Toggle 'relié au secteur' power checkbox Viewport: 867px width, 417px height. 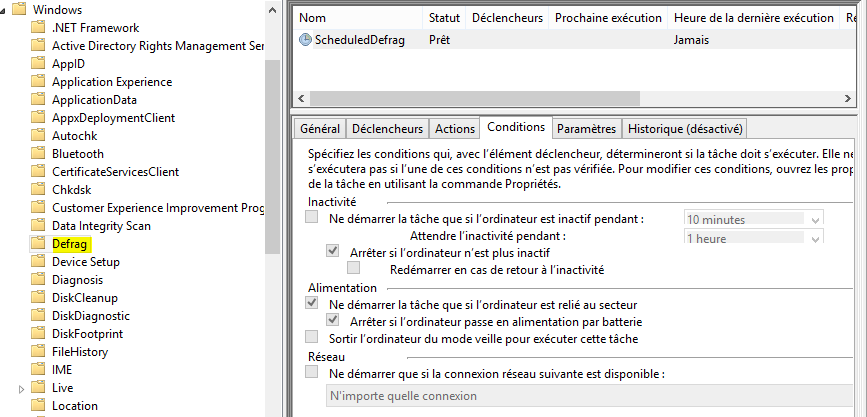pyautogui.click(x=312, y=303)
